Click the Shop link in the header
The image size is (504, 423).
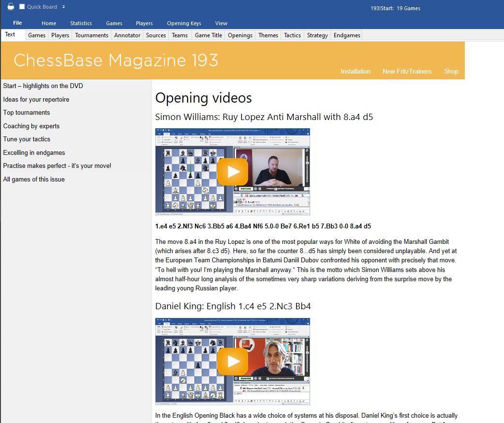[451, 71]
